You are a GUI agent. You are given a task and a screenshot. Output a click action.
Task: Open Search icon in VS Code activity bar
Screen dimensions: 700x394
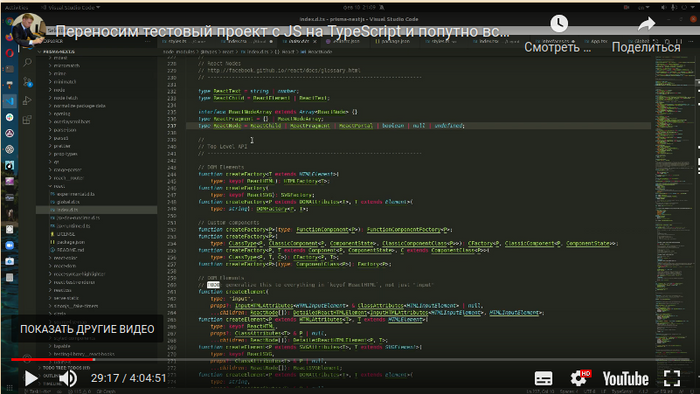[x=27, y=62]
